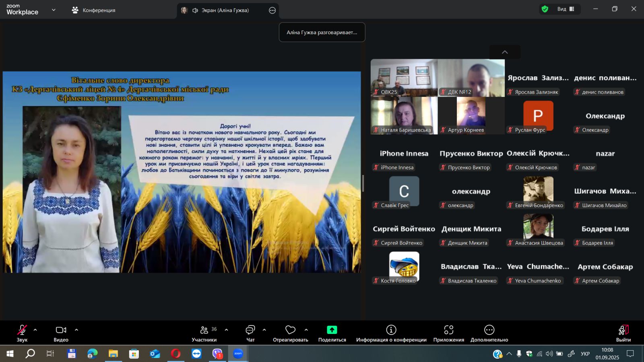Open Conference information icon

pos(391,330)
